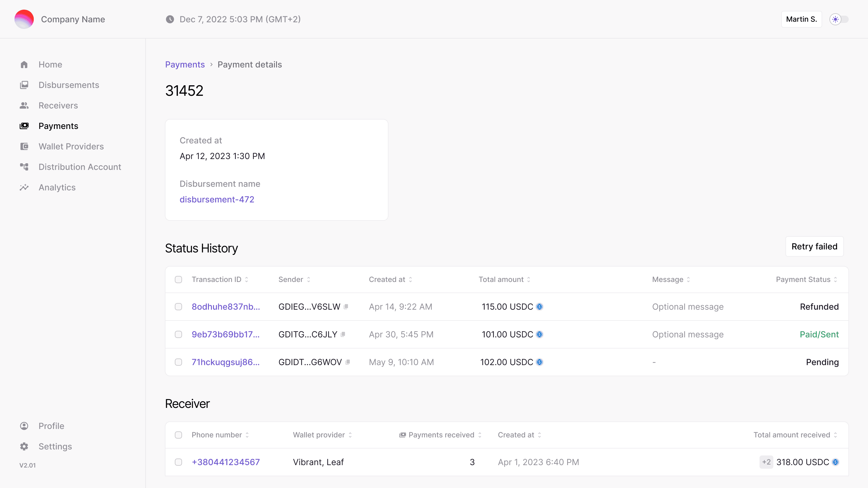Check the row for transaction 8odhuhe837nb...

pos(179,307)
